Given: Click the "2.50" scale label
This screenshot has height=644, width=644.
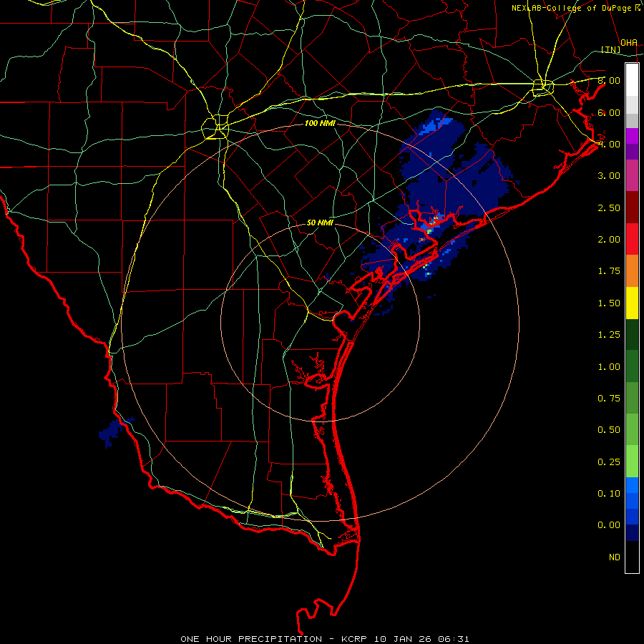Looking at the screenshot, I should [x=609, y=208].
